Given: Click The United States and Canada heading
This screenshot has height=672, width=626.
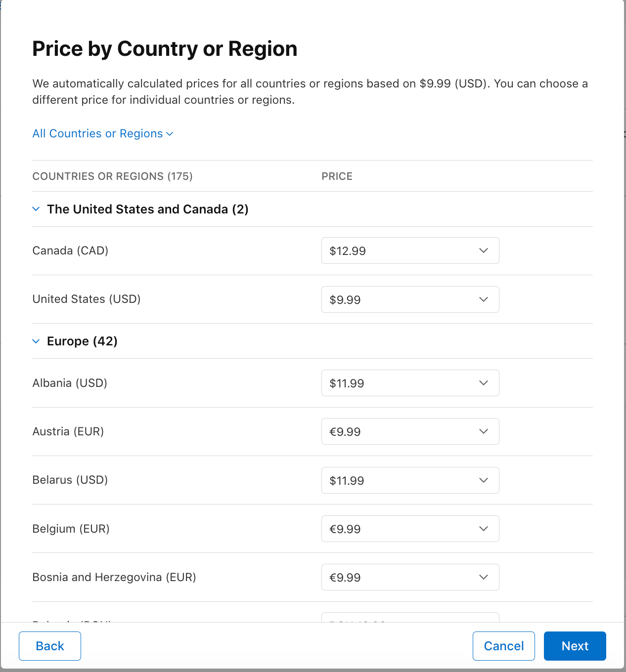Looking at the screenshot, I should 147,209.
